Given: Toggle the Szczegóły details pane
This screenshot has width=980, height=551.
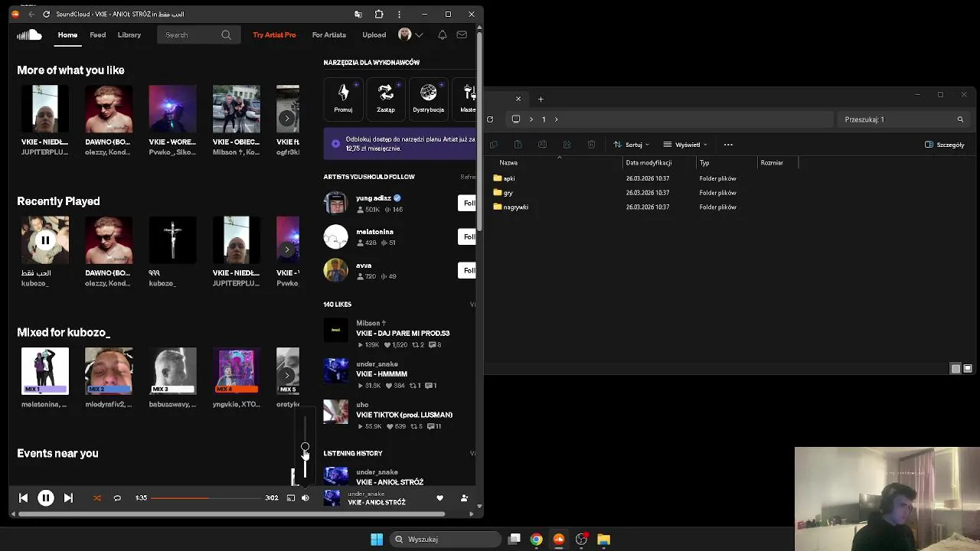Looking at the screenshot, I should click(x=945, y=145).
